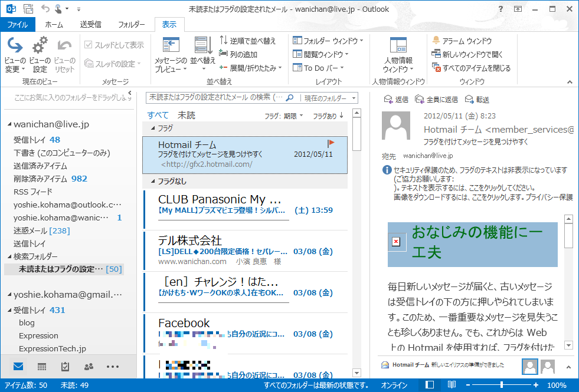Close All Items (すべてのアイテムを閉じる)
The height and width of the screenshot is (392, 579).
point(471,68)
